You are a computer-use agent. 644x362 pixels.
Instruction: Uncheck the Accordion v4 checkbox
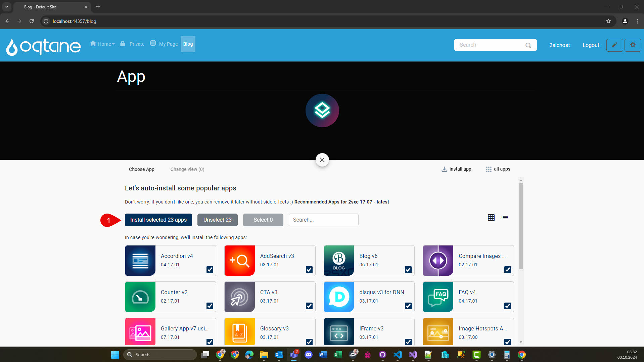210,270
